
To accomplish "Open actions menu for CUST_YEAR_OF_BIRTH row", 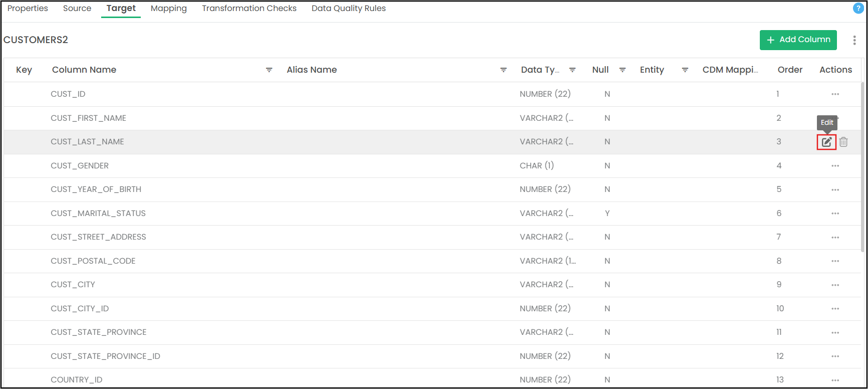I will (835, 190).
